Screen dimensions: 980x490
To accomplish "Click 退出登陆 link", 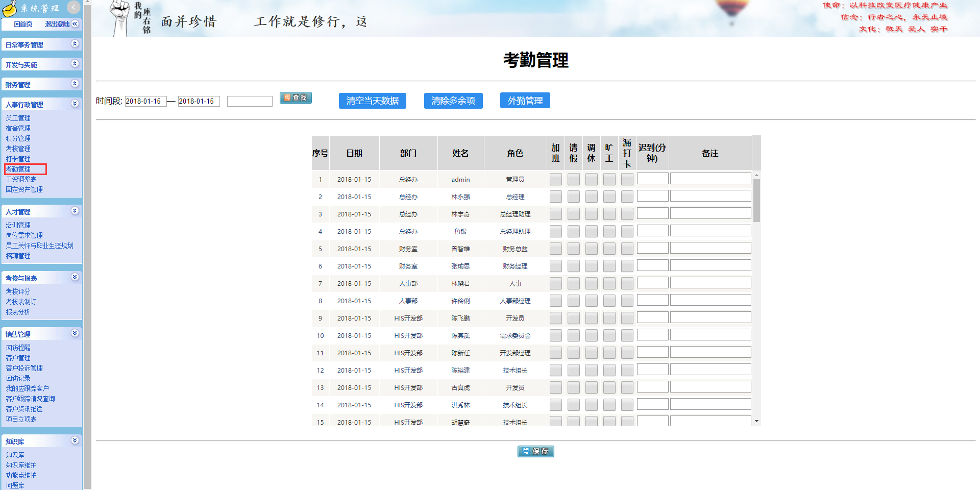I will 57,24.
